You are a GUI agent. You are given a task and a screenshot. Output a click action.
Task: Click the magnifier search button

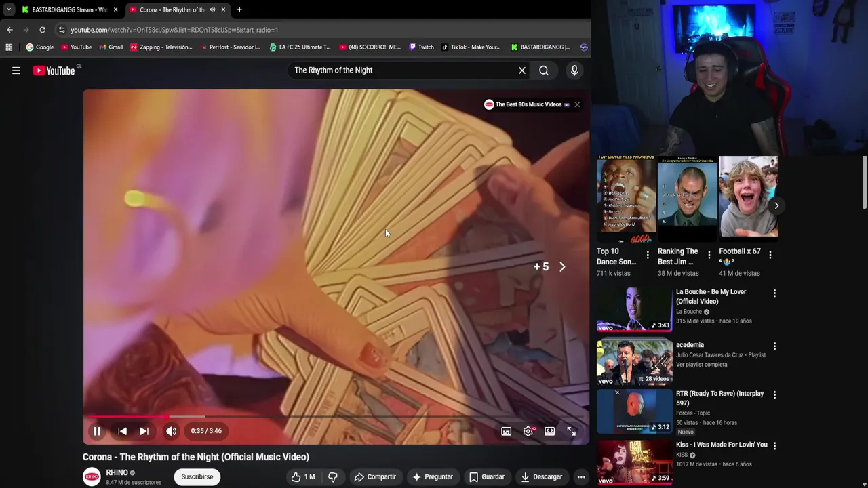(544, 70)
